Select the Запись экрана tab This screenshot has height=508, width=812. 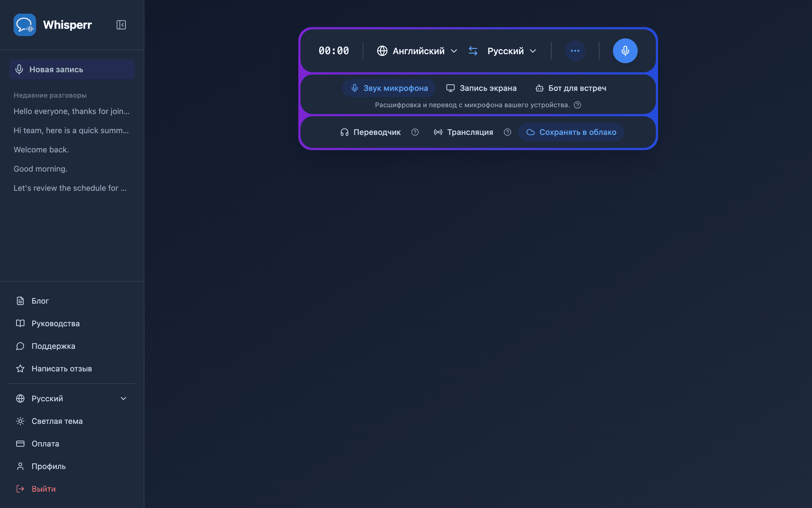pos(481,88)
